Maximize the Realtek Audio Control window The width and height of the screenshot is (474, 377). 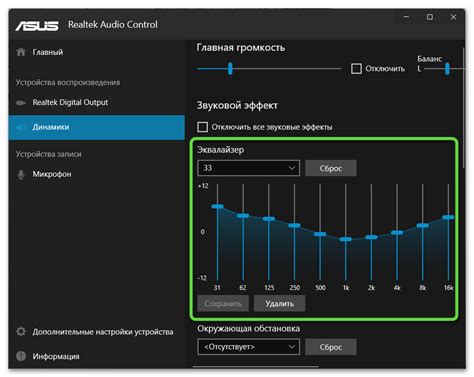(430, 17)
